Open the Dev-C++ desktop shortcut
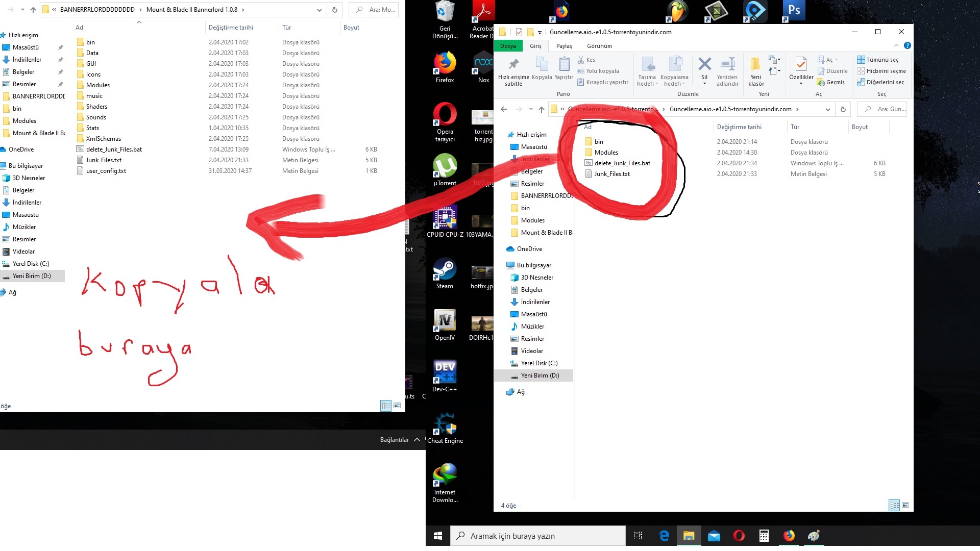Viewport: 980px width, 551px height. (x=445, y=377)
